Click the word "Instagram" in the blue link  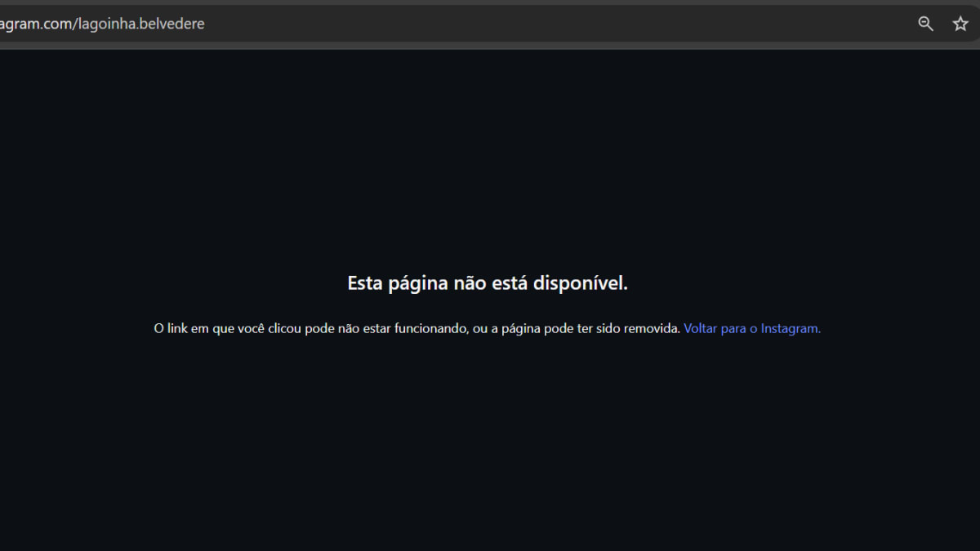(790, 328)
